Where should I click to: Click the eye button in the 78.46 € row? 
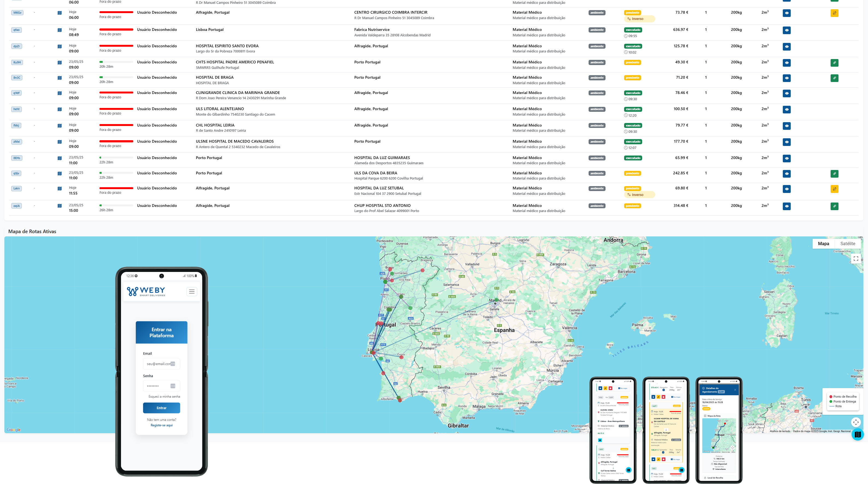click(786, 93)
